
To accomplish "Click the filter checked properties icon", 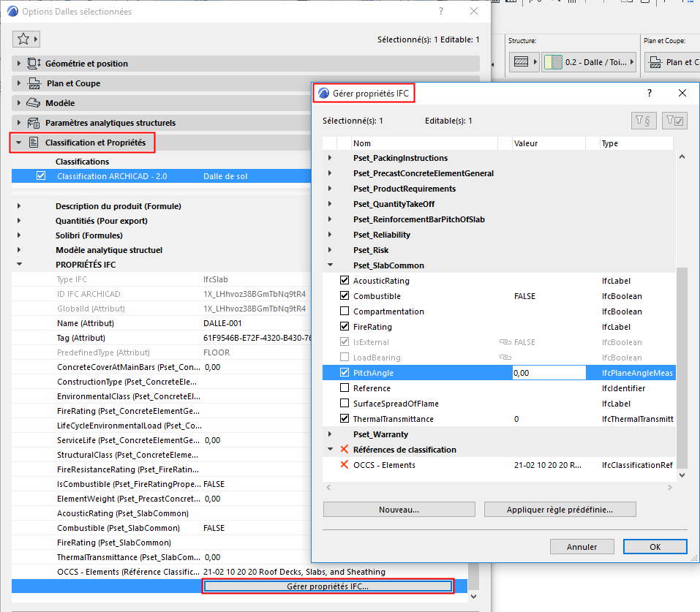I will tap(674, 121).
